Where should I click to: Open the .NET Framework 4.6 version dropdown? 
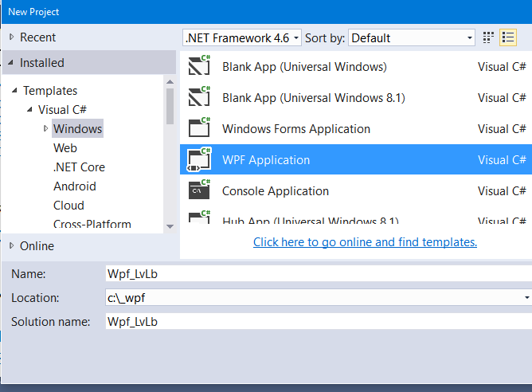(x=242, y=37)
